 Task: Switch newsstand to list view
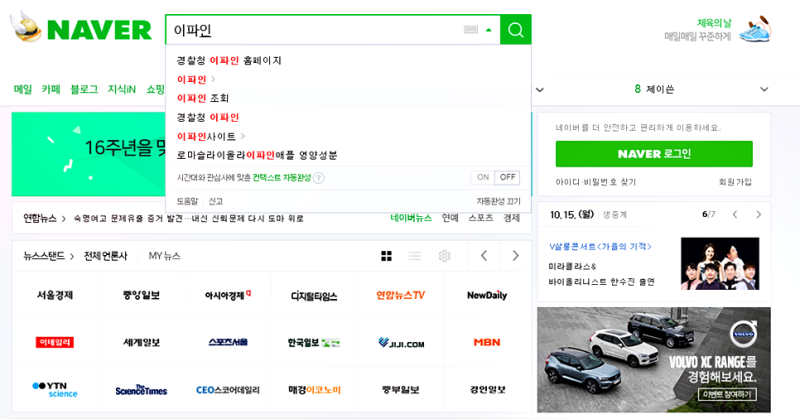415,256
